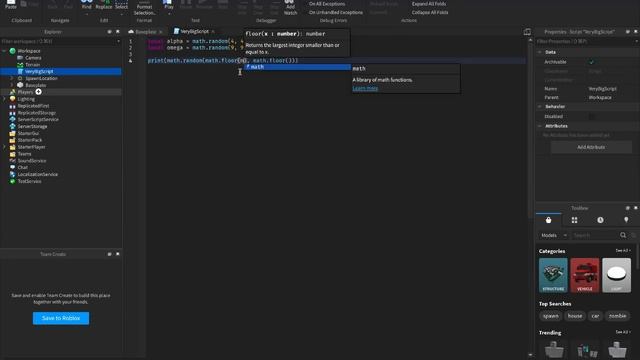Collapse the Behavior section in Properties
The width and height of the screenshot is (640, 360).
(x=540, y=107)
